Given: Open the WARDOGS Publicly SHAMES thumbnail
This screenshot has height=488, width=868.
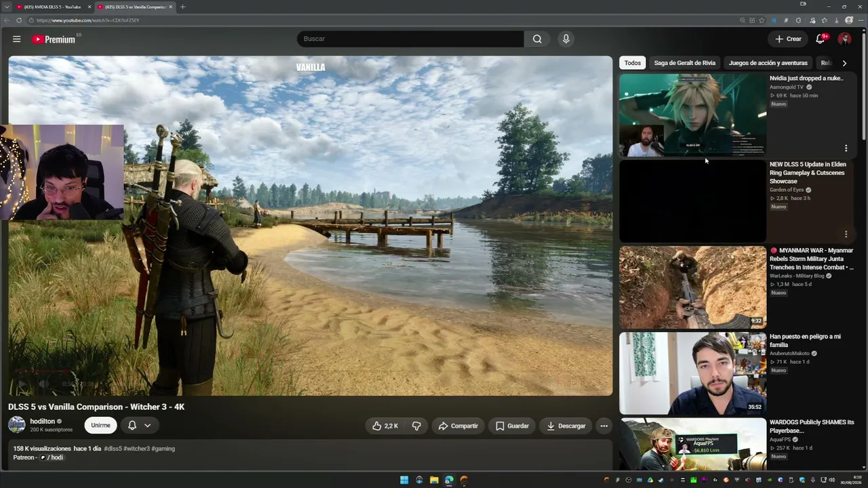Looking at the screenshot, I should point(692,444).
